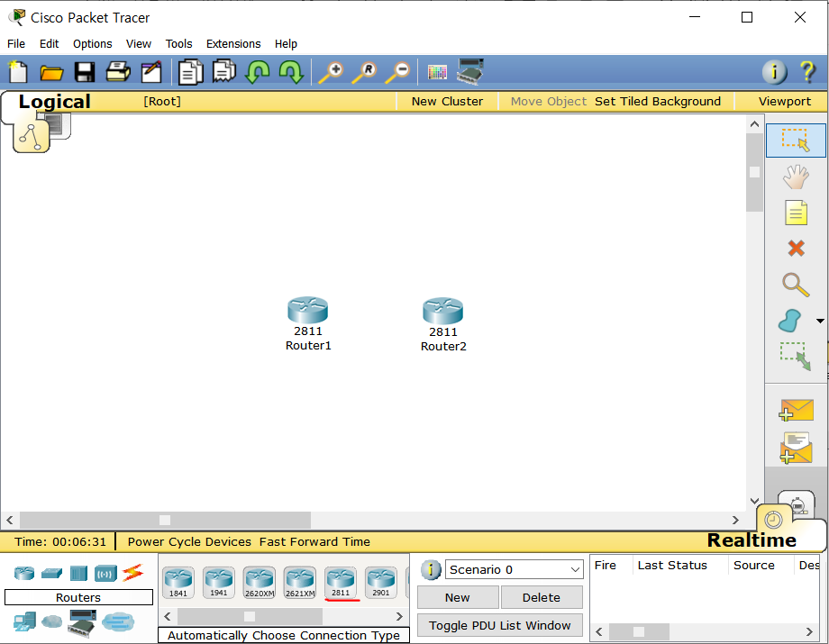
Task: Click the New Cluster button
Action: tap(447, 102)
